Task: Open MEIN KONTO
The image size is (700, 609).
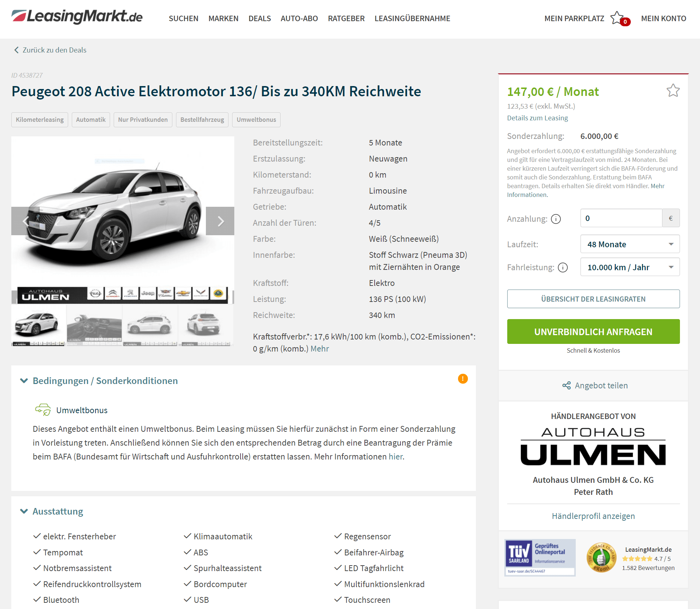Action: tap(664, 18)
